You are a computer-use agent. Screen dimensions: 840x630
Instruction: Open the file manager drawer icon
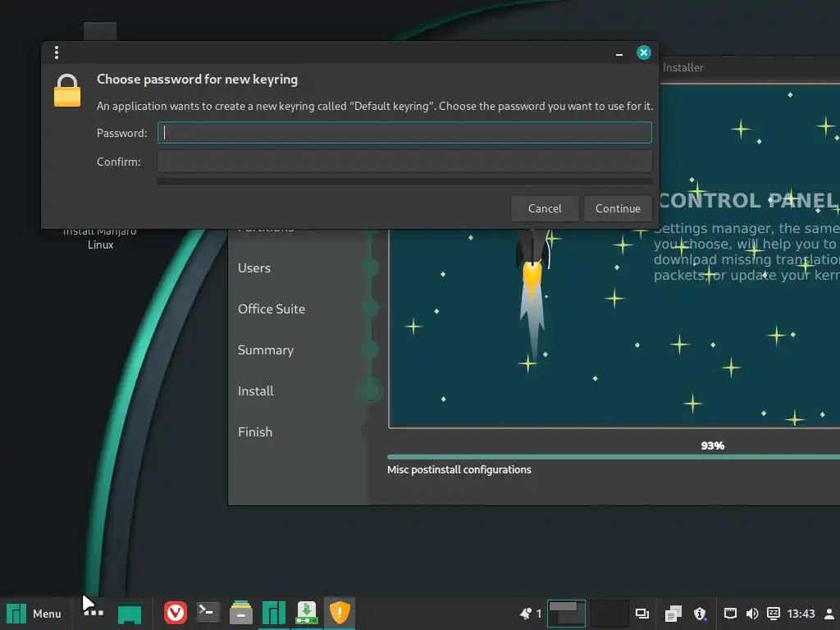(241, 613)
